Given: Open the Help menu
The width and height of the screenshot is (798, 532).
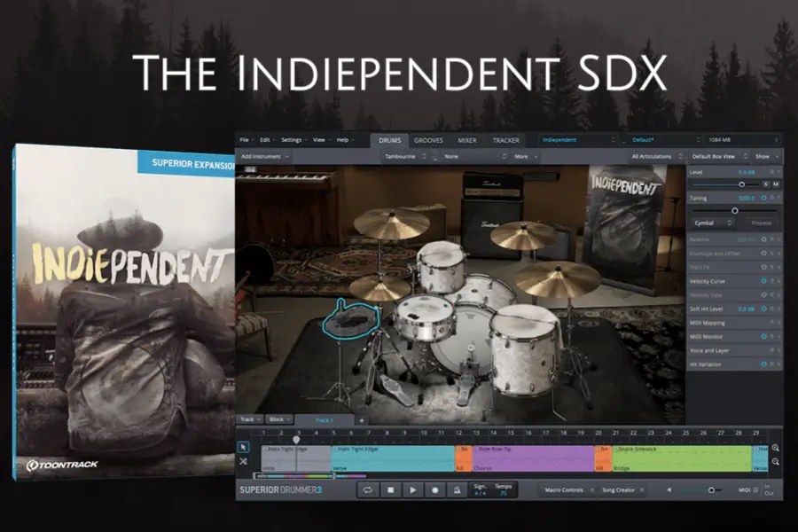Looking at the screenshot, I should [345, 140].
